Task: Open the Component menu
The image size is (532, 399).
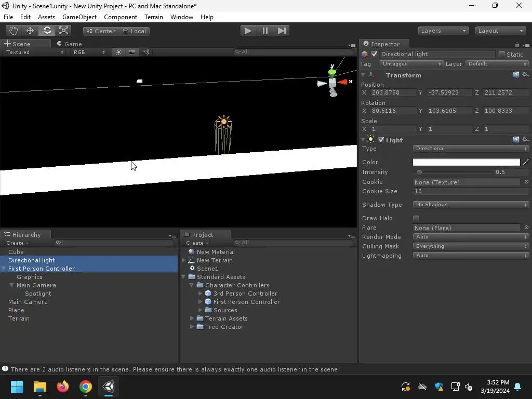Action: point(121,17)
